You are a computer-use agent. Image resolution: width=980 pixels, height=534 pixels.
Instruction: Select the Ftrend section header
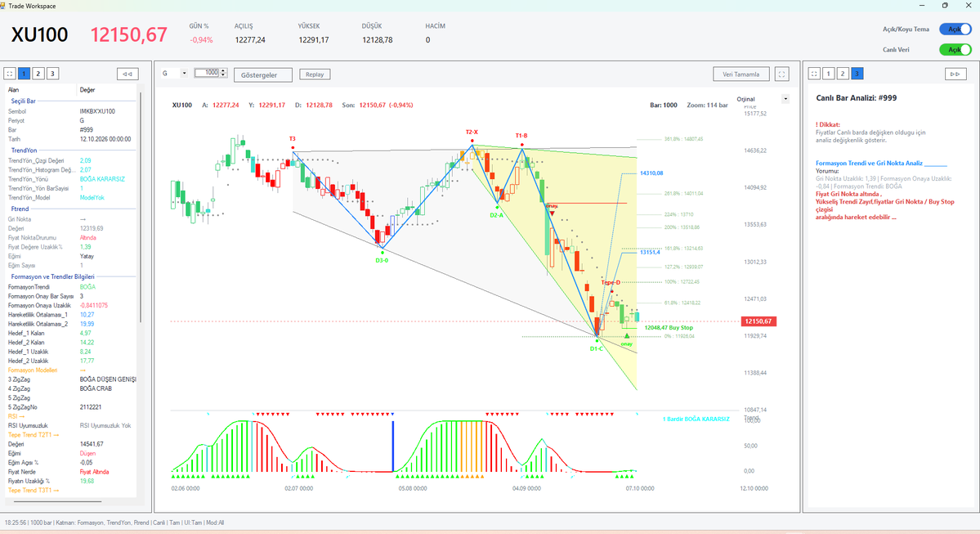click(20, 209)
